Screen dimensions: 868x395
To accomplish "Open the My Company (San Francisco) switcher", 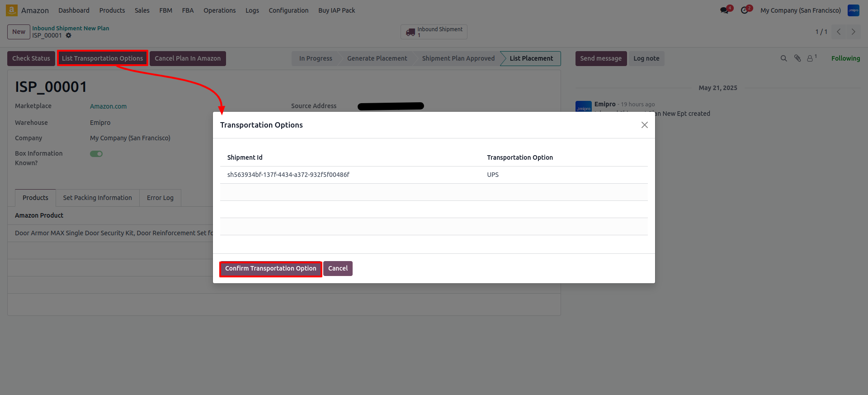I will pos(800,10).
